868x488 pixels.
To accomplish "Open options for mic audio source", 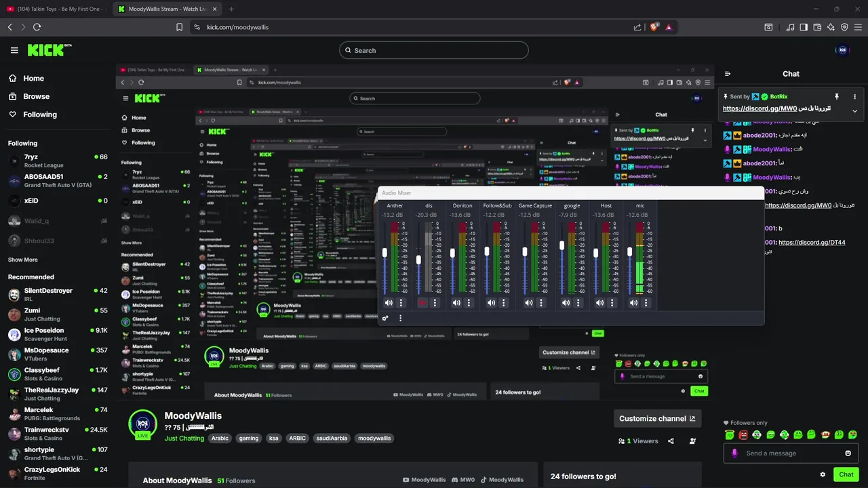I will 646,303.
